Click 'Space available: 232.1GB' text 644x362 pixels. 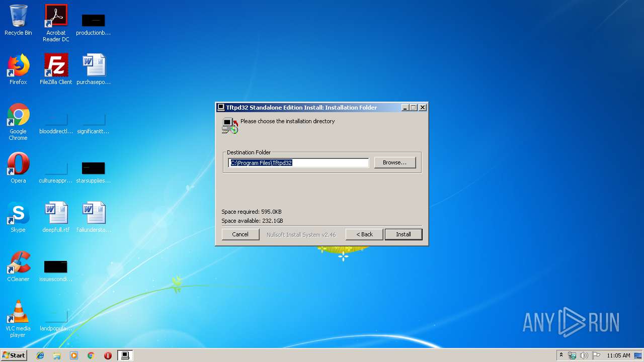[252, 221]
